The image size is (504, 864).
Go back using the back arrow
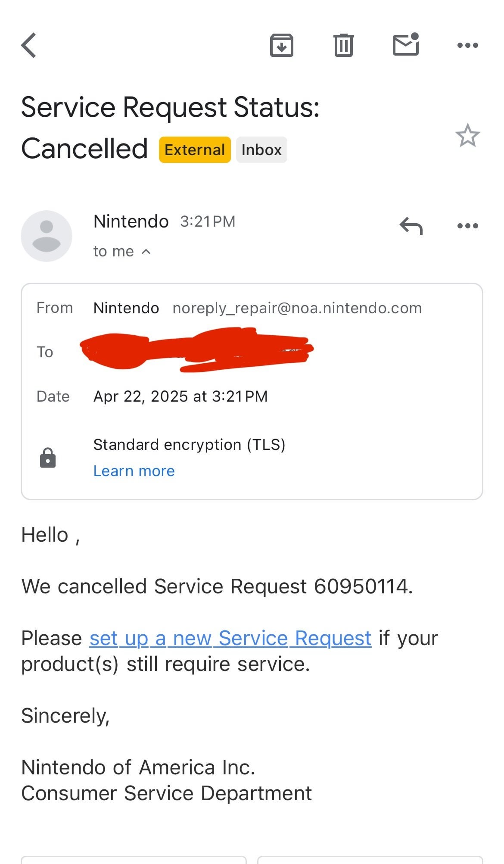coord(29,45)
